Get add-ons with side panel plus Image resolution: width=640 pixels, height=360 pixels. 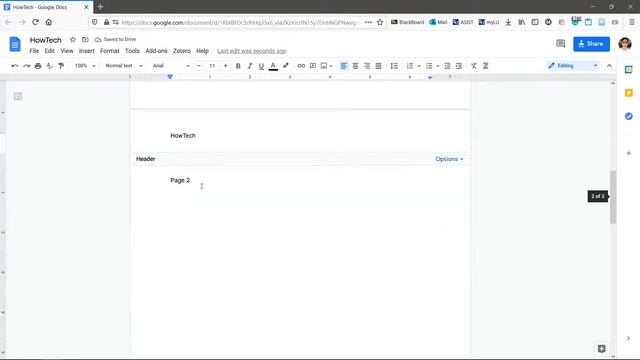tap(629, 153)
